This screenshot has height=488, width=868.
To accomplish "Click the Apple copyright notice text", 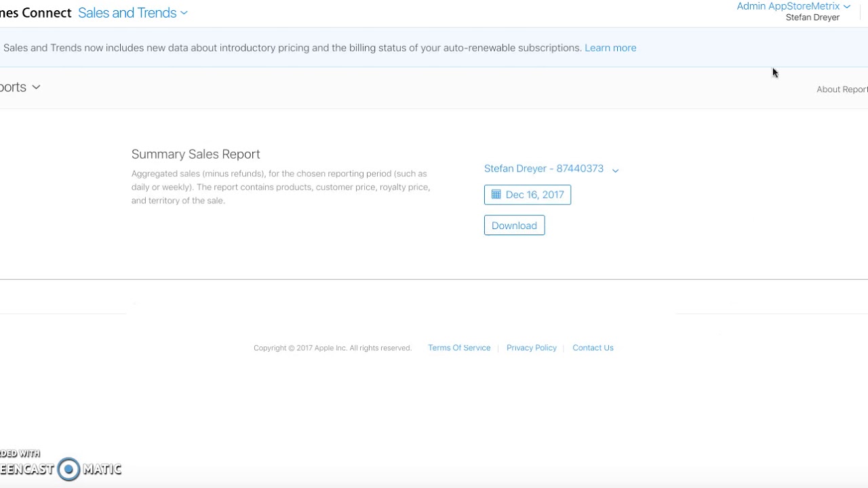I will pyautogui.click(x=332, y=348).
